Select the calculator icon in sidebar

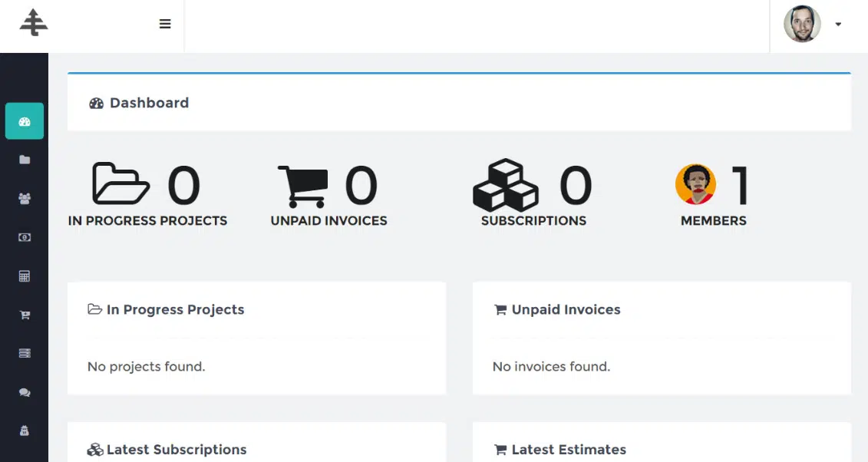click(x=25, y=276)
